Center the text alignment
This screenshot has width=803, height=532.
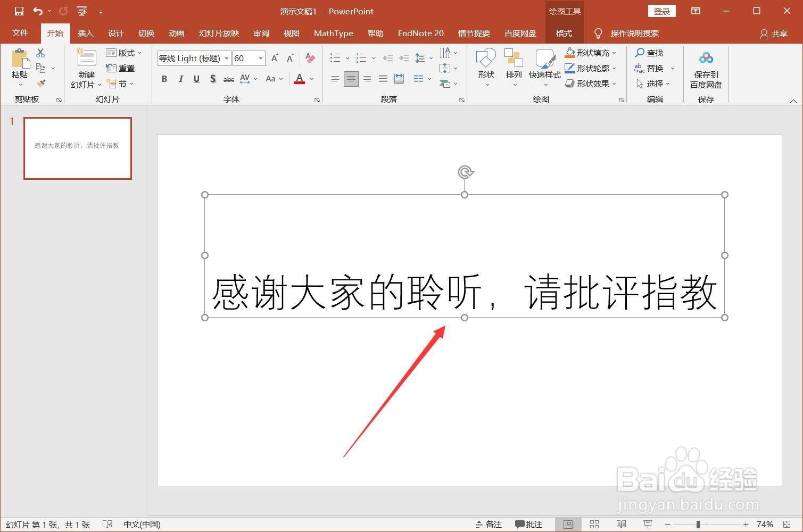(x=351, y=79)
